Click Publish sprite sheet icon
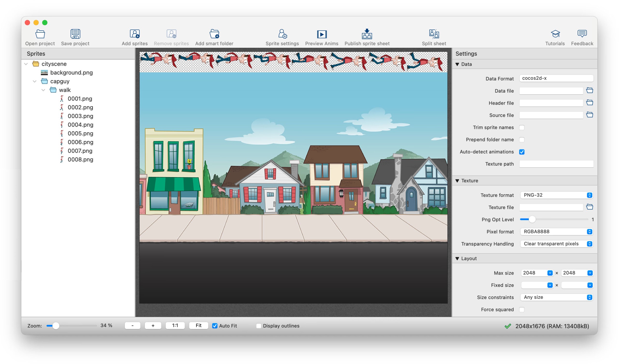Image resolution: width=619 pixels, height=364 pixels. point(367,34)
